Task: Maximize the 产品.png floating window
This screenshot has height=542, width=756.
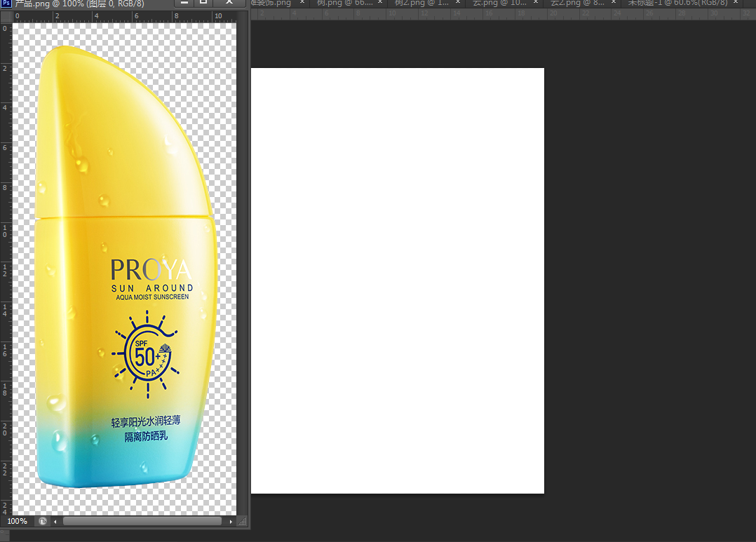Action: pyautogui.click(x=203, y=2)
